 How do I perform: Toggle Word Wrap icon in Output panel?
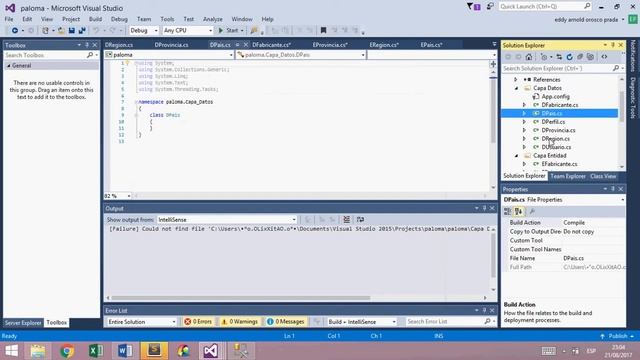click(x=360, y=220)
